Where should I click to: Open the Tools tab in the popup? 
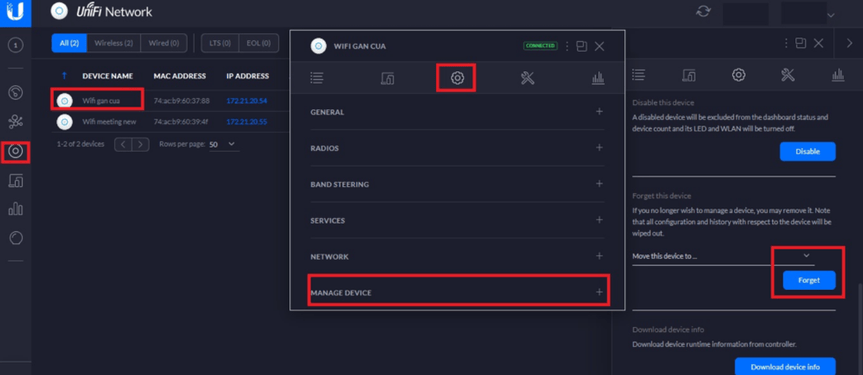[527, 78]
